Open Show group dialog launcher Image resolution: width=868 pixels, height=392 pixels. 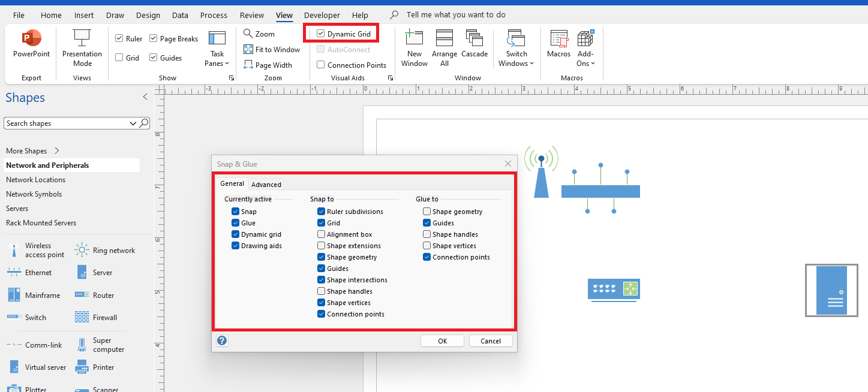coord(232,78)
